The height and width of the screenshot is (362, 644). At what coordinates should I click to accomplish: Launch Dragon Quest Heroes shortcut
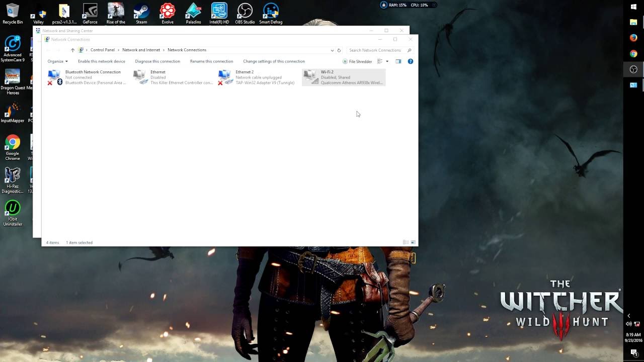13,82
